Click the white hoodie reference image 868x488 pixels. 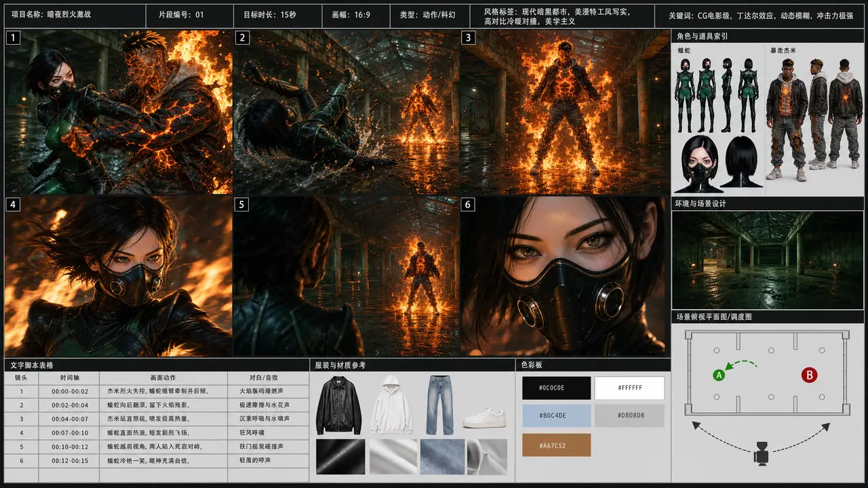pos(391,404)
